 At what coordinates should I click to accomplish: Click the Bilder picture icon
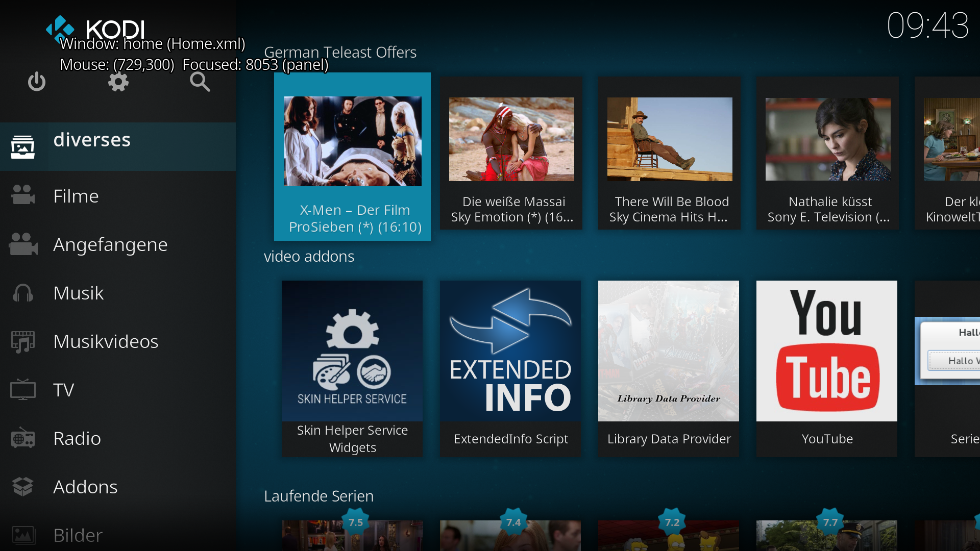[23, 535]
